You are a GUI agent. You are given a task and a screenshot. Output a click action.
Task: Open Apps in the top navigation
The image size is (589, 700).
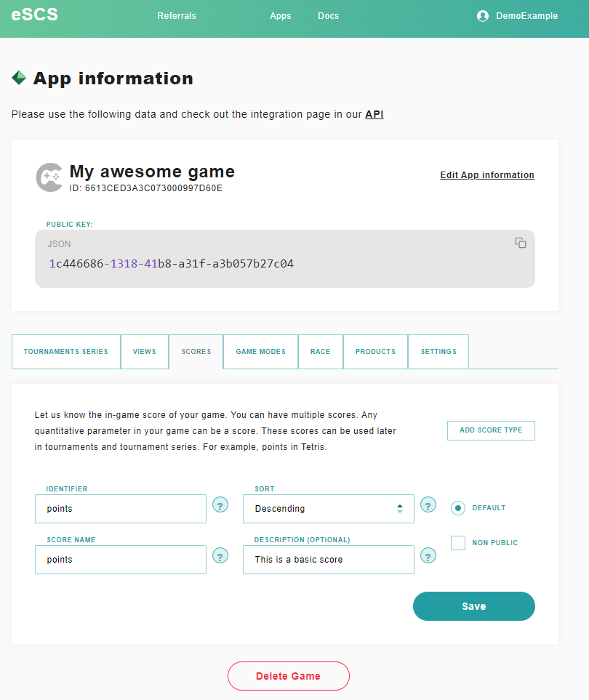coord(280,16)
